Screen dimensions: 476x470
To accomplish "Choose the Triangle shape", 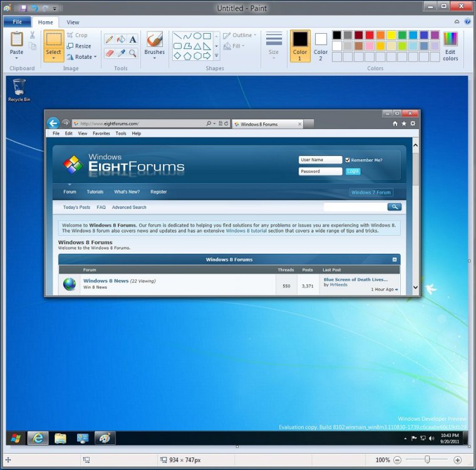I will click(197, 46).
